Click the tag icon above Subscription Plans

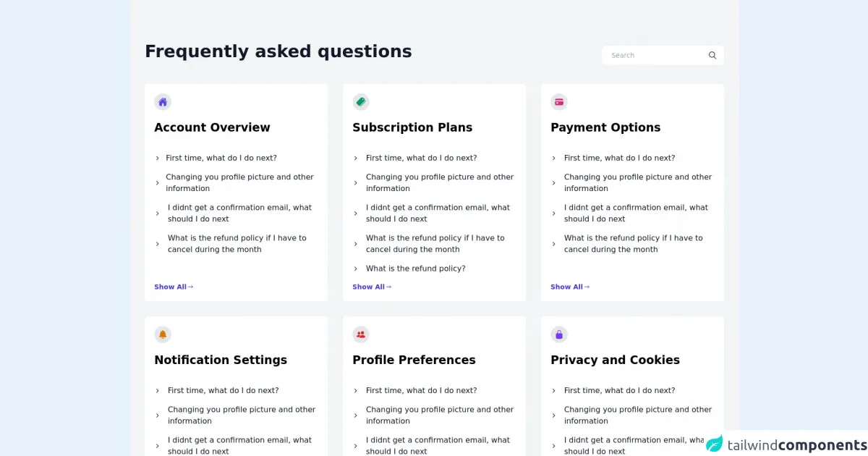[x=361, y=102]
